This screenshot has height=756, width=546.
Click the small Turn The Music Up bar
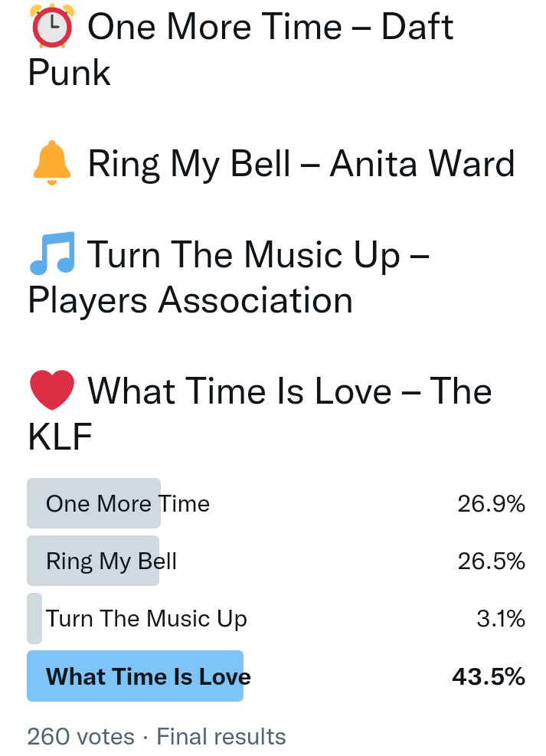34,619
